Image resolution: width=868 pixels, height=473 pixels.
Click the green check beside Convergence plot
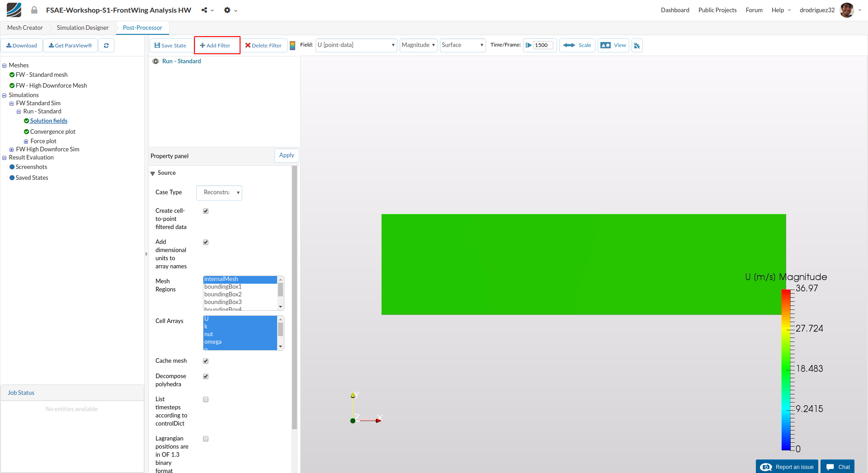click(27, 132)
